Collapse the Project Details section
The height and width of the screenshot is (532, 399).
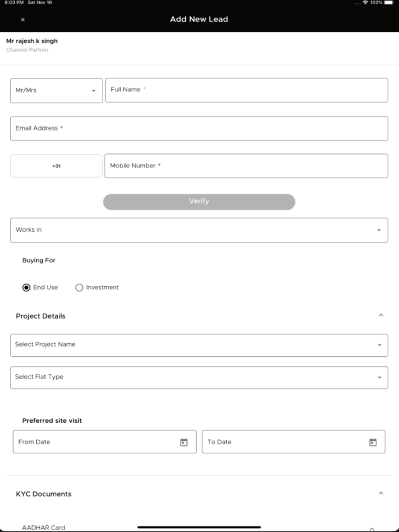[x=381, y=315]
